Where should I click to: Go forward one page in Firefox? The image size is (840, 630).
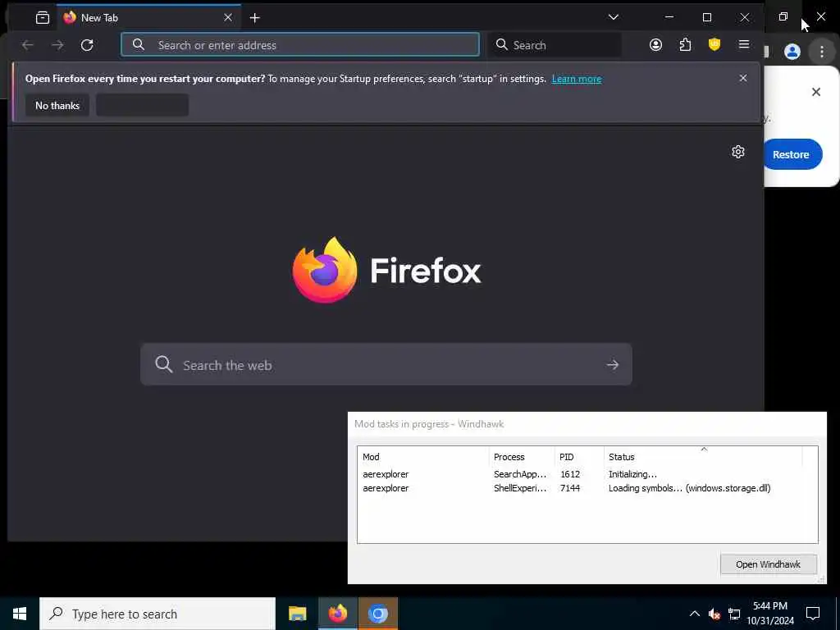pos(57,45)
